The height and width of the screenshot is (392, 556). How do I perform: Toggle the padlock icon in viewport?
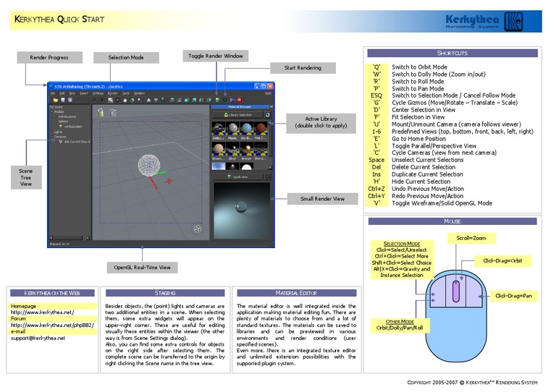pyautogui.click(x=101, y=113)
